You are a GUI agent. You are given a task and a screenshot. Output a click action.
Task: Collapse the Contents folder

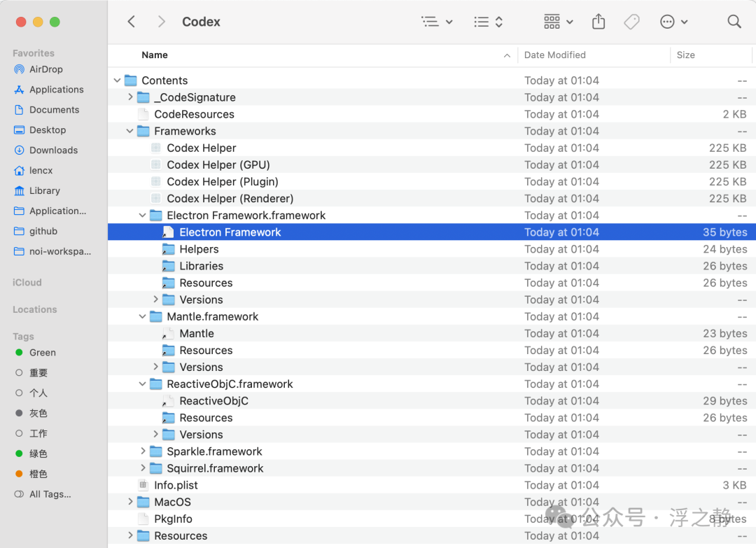[117, 80]
